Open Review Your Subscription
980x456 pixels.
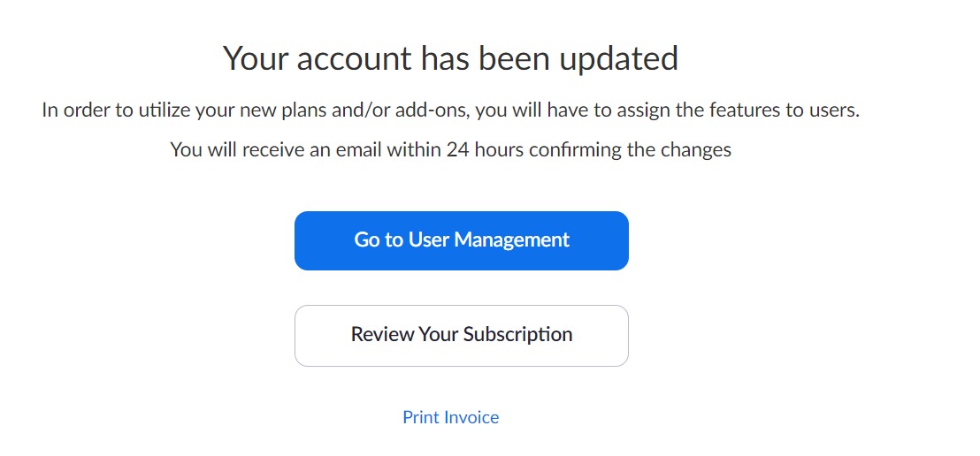(461, 336)
